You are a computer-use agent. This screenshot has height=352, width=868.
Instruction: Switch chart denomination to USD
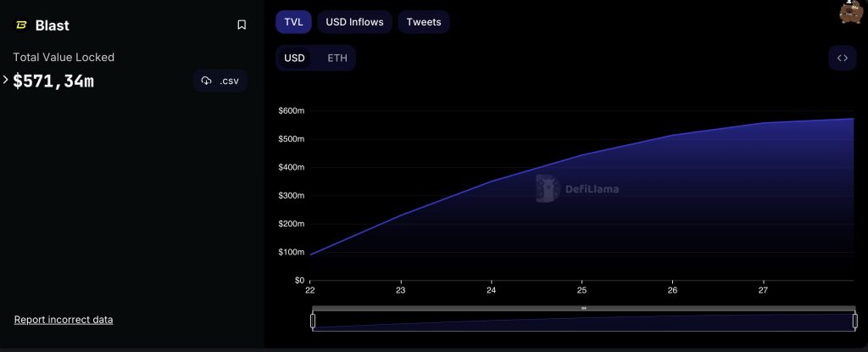click(x=294, y=59)
